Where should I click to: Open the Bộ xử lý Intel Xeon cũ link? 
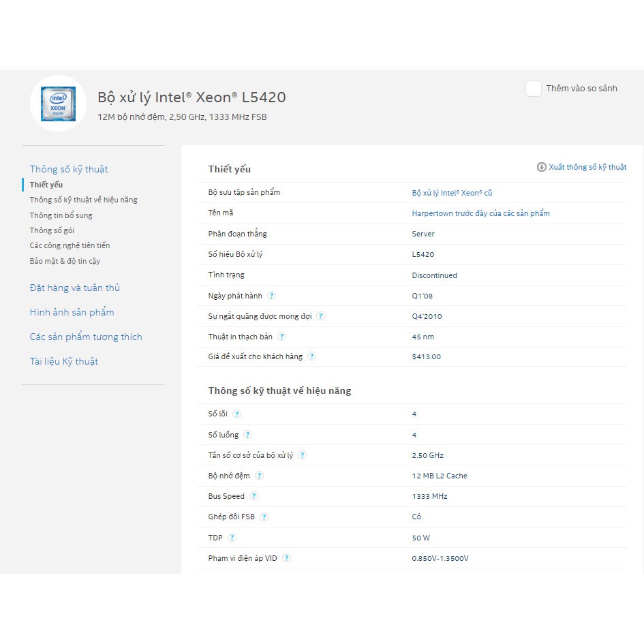click(x=452, y=193)
